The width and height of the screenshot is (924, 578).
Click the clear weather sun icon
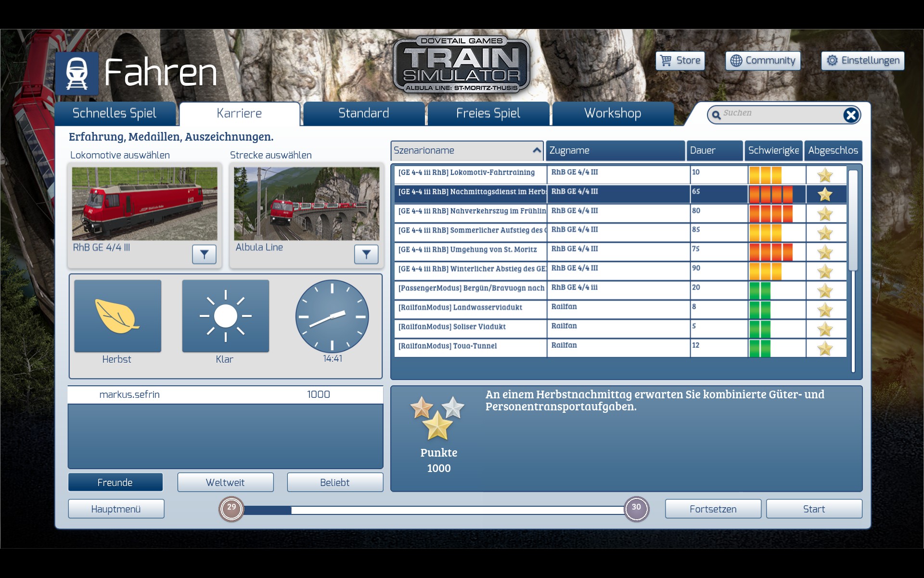tap(225, 316)
